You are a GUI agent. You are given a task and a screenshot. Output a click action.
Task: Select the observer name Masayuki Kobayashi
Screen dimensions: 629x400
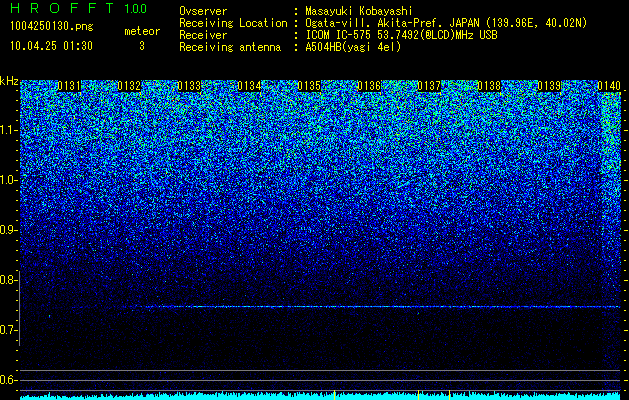tap(359, 11)
